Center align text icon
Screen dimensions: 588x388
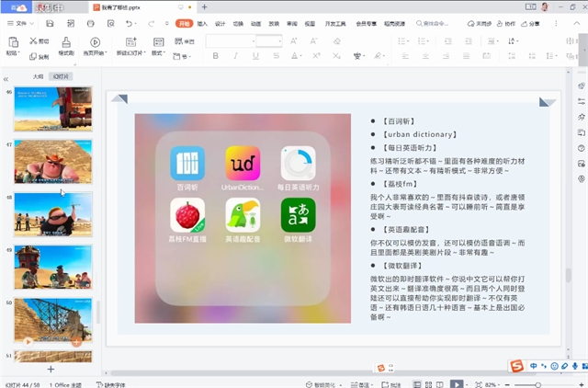pos(425,56)
